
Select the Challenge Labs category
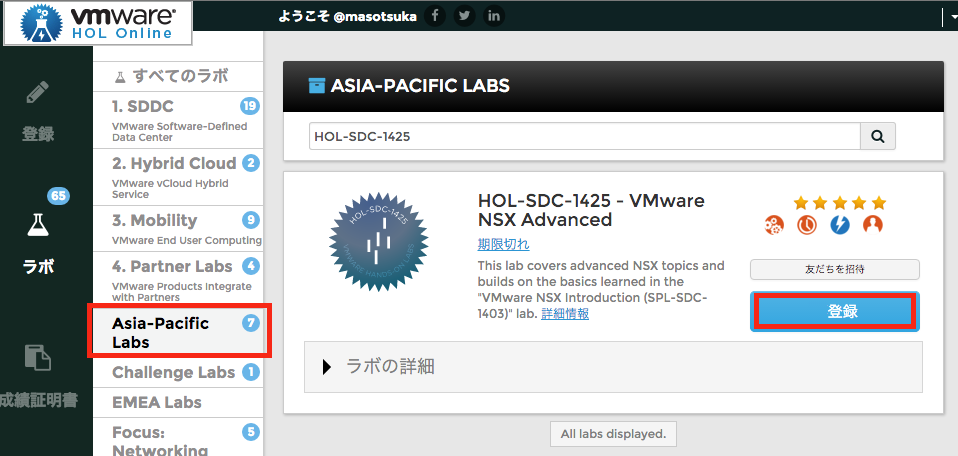tap(178, 372)
